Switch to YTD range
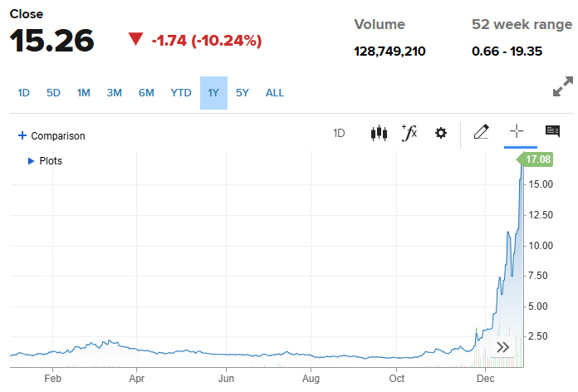Screen dimensions: 578x392 click(x=181, y=93)
